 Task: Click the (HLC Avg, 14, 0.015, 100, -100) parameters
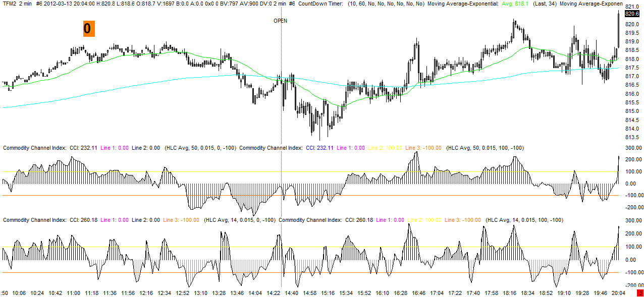point(524,220)
